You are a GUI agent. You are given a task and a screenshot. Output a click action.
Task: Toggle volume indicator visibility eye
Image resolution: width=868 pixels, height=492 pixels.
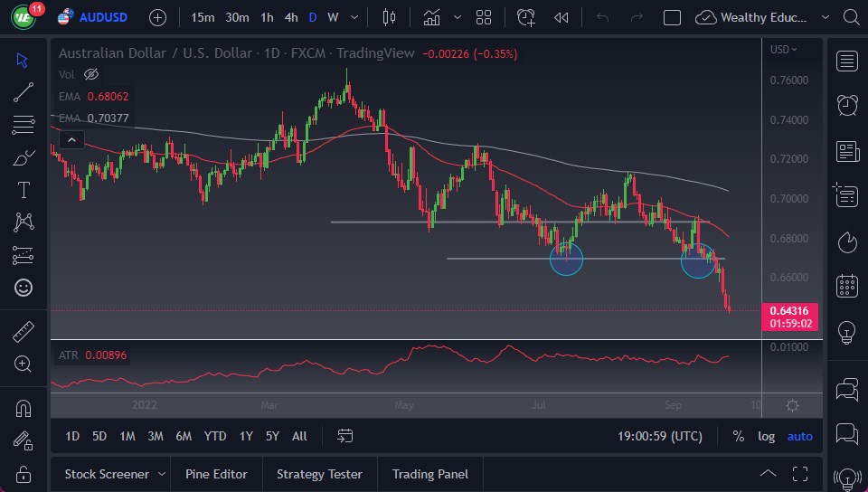click(90, 74)
